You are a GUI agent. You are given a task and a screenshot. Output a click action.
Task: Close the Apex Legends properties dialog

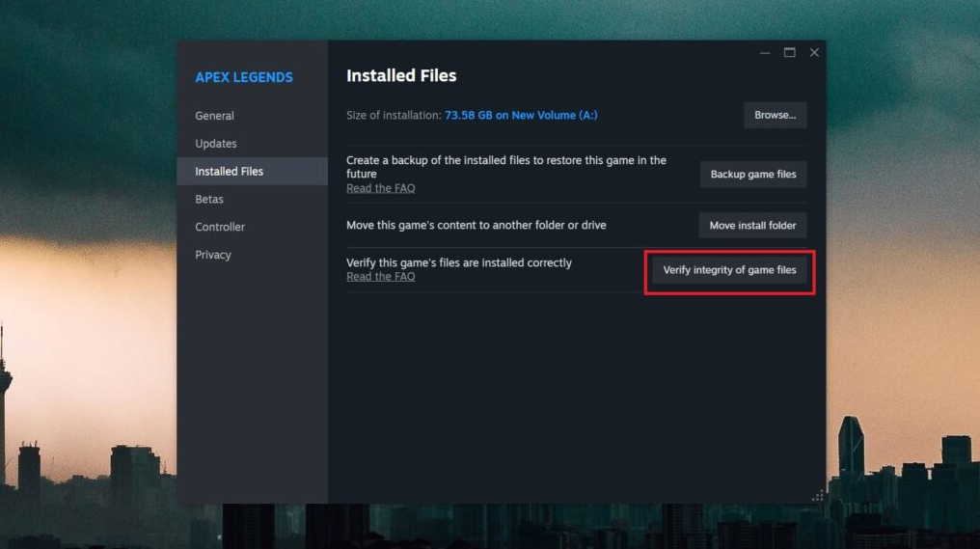(814, 53)
